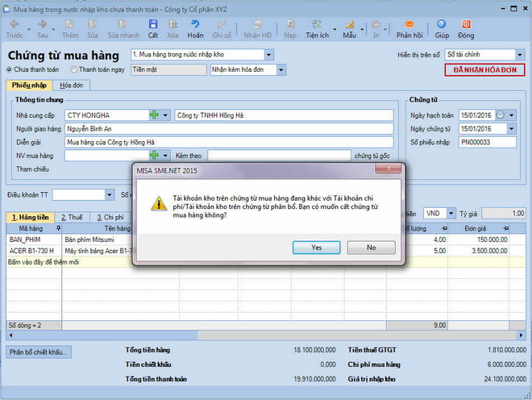532x400 pixels.
Task: Select BAN_PHIM item code cell
Action: [x=34, y=240]
